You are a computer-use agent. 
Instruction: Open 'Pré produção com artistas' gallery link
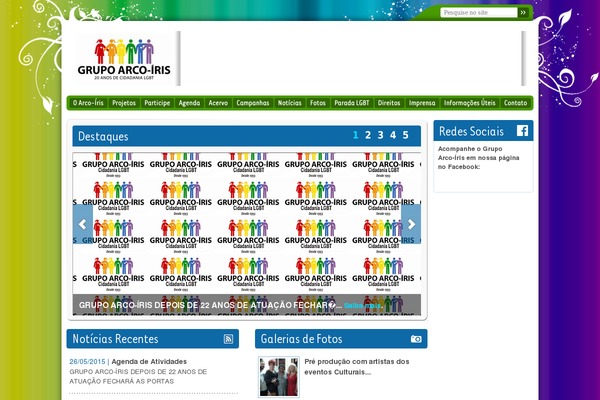point(357,367)
